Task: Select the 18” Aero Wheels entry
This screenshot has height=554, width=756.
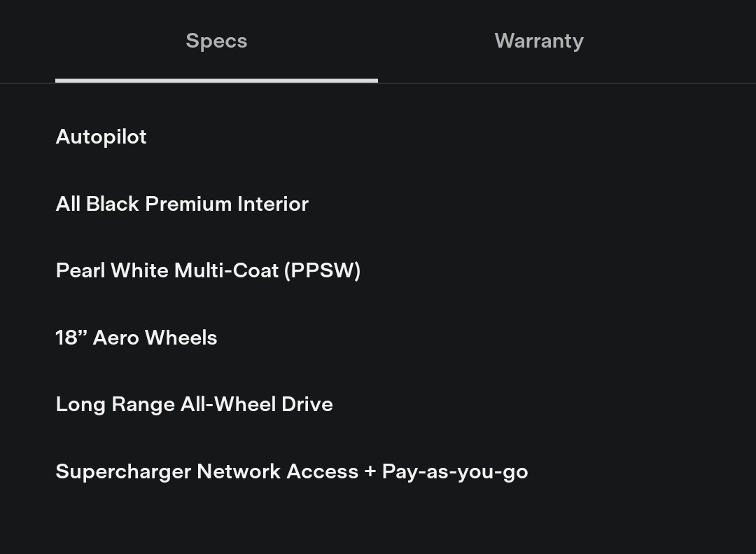Action: click(136, 338)
